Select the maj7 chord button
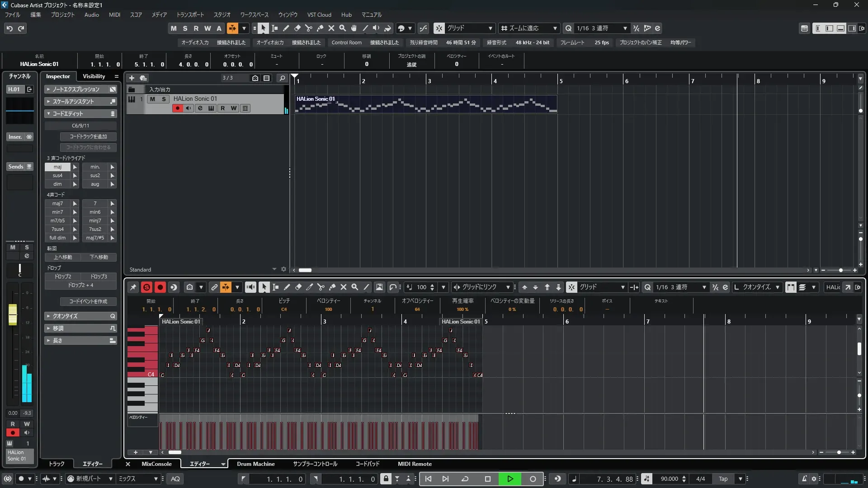Viewport: 868px width, 488px height. pyautogui.click(x=57, y=204)
